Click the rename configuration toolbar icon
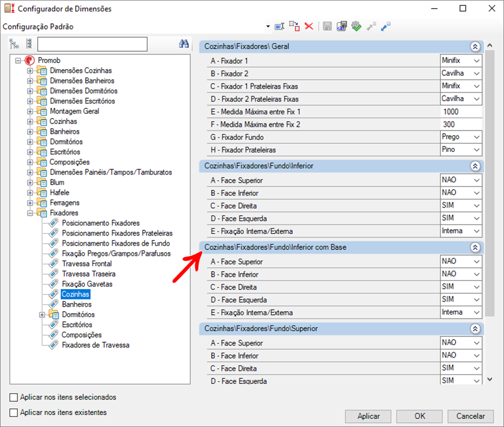This screenshot has height=427, width=504. click(279, 26)
